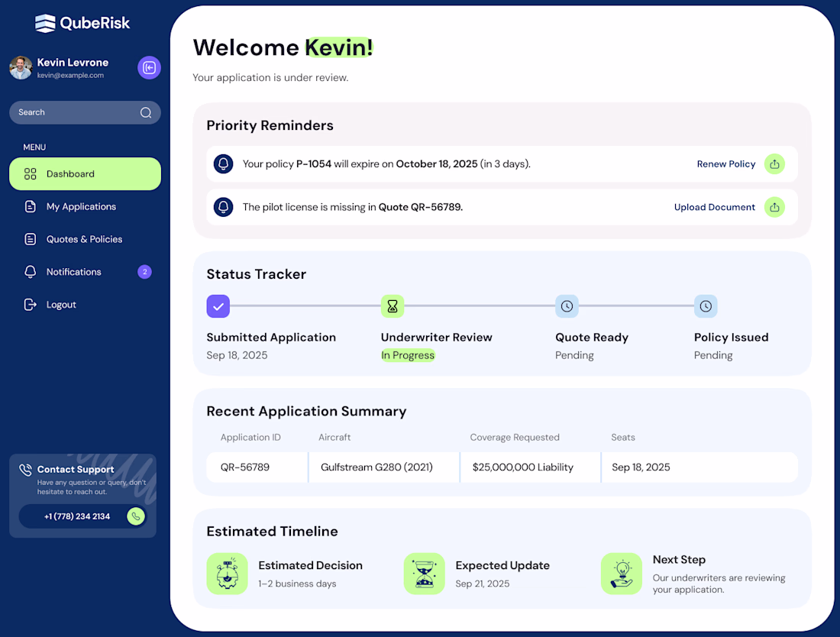
Task: Open the Dashboard menu item
Action: pos(85,173)
